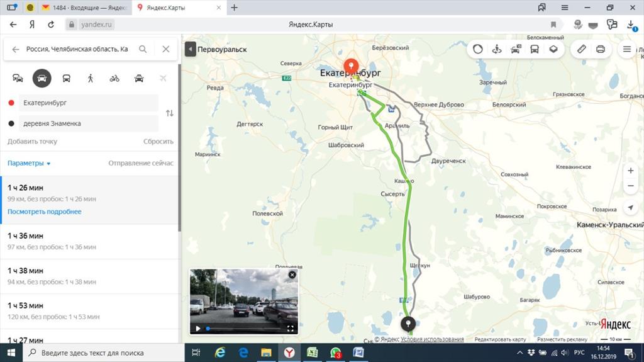Open the browser settings menu
The width and height of the screenshot is (644, 362).
565,8
